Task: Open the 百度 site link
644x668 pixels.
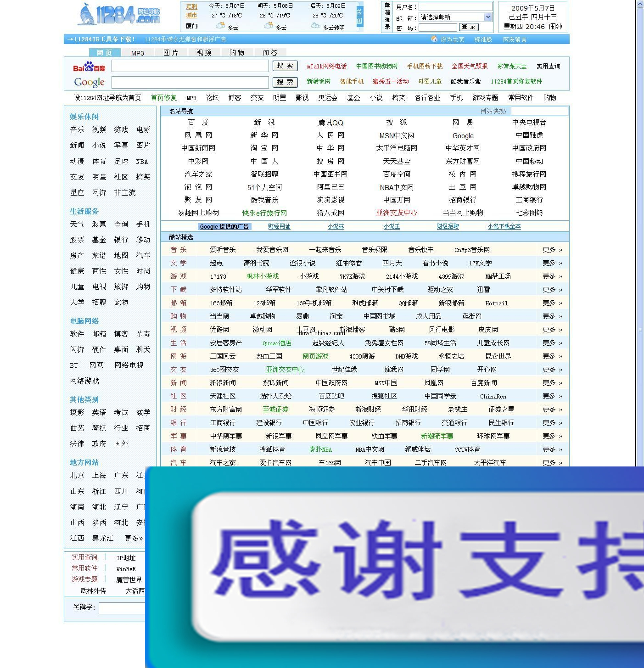Action: (198, 123)
